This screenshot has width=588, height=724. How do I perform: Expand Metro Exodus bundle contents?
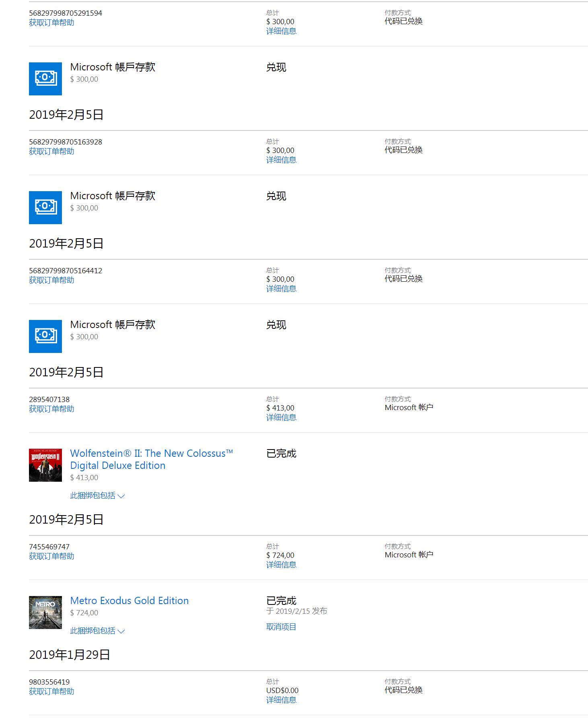tap(97, 631)
